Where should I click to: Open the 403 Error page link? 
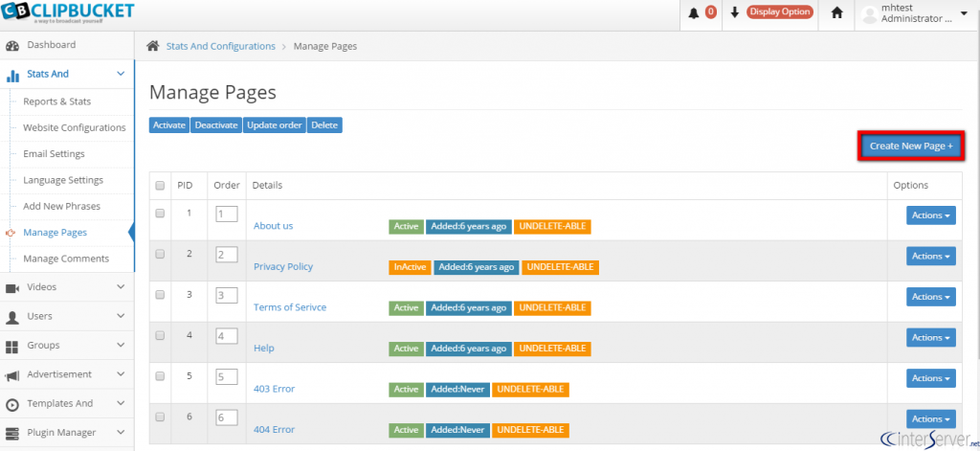[275, 389]
